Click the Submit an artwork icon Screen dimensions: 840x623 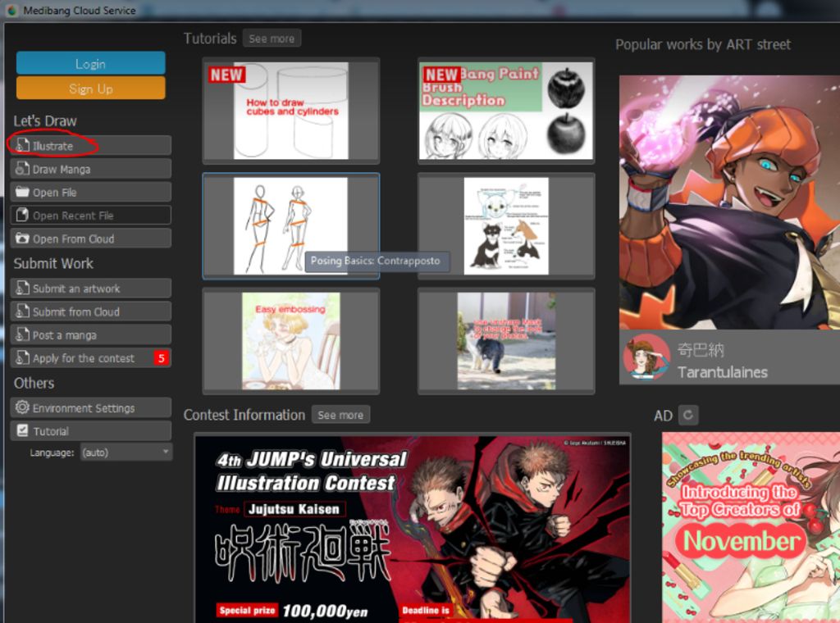(22, 288)
